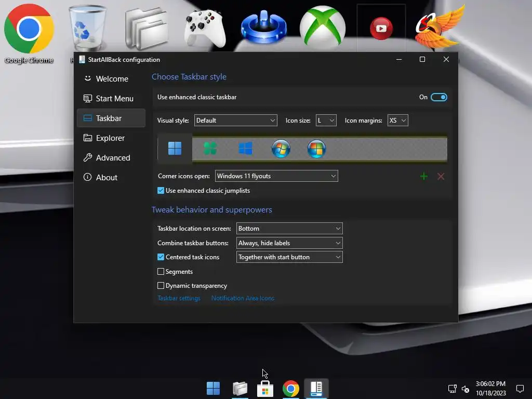Screen dimensions: 532x399
Task: Enable Dynamic transparency checkbox
Action: pos(161,286)
